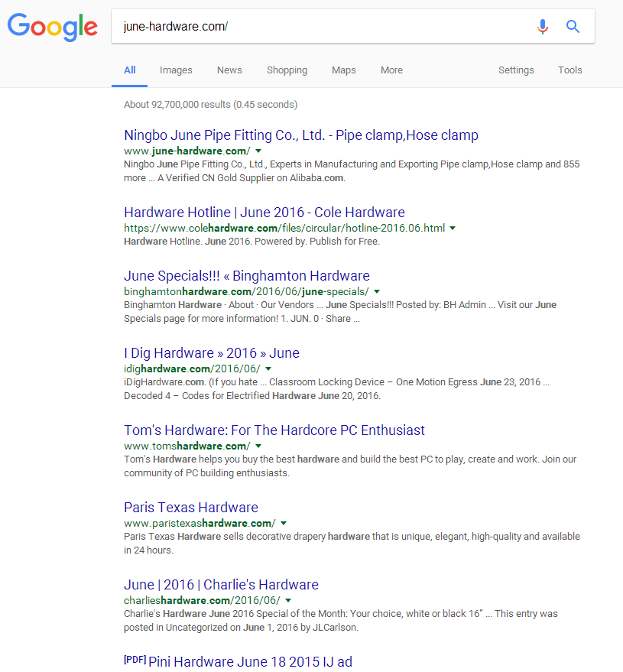Screen dimensions: 623x672
Task: Open Hardware Hotline June 2016 Cole Hardware link
Action: pyautogui.click(x=264, y=213)
